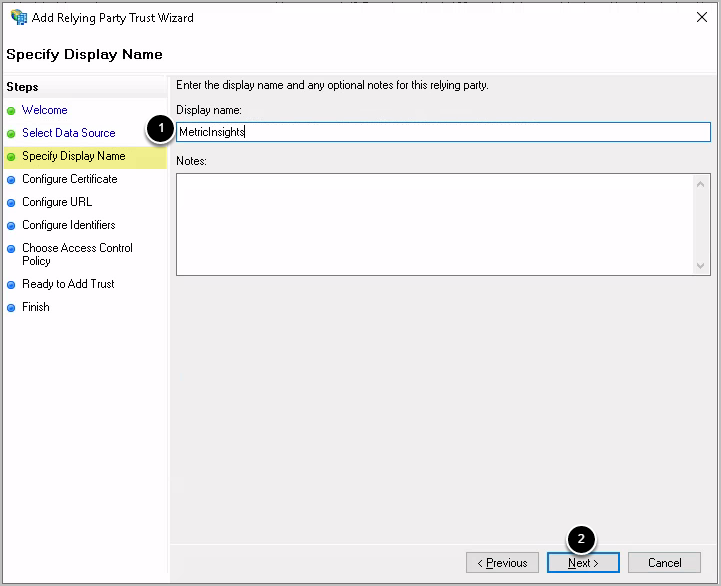Click the Notes label

click(x=191, y=161)
